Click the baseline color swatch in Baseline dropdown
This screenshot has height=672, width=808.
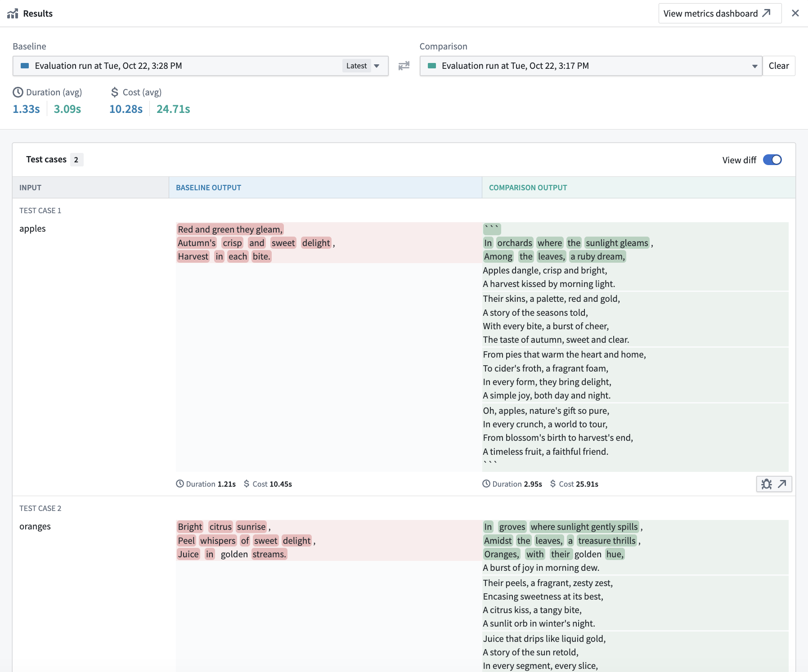tap(25, 66)
